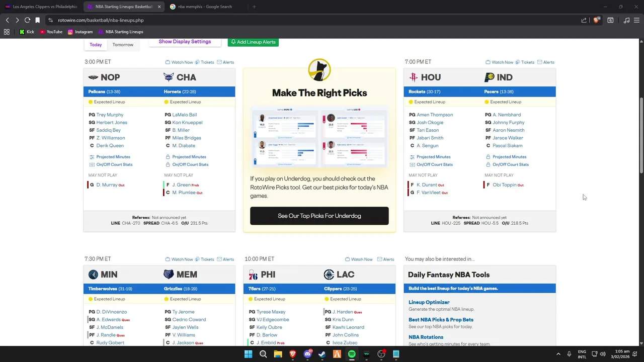Go back with the browser back arrow
The image size is (644, 362).
click(x=8, y=20)
